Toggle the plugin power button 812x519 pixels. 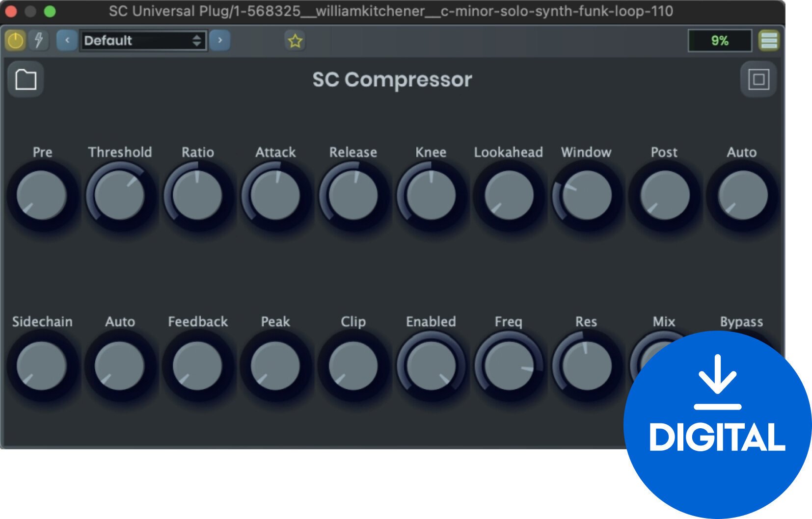(15, 41)
